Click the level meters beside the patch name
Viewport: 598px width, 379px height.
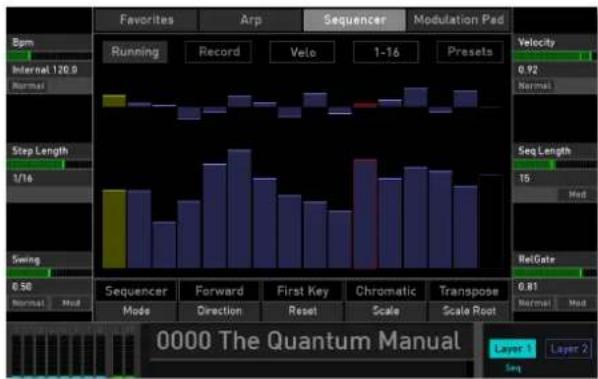pyautogui.click(x=73, y=355)
